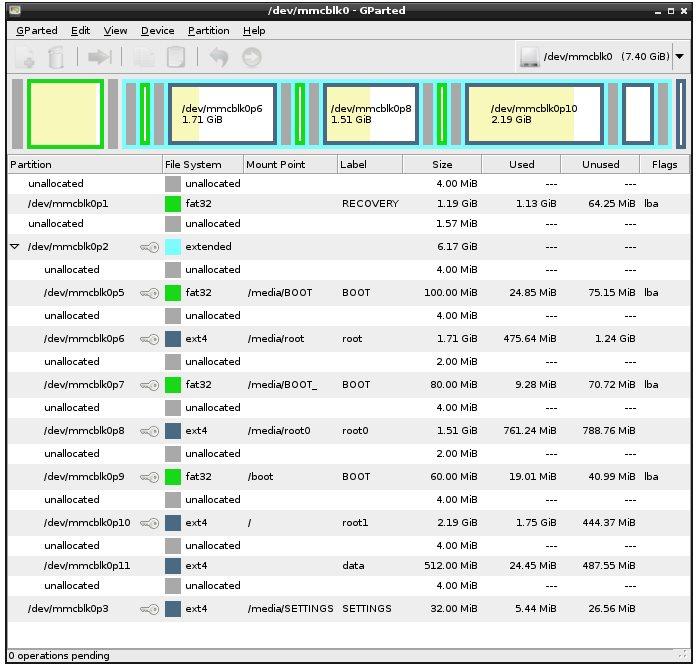The image size is (700, 668).
Task: Click the Apply all operations icon
Action: click(252, 57)
